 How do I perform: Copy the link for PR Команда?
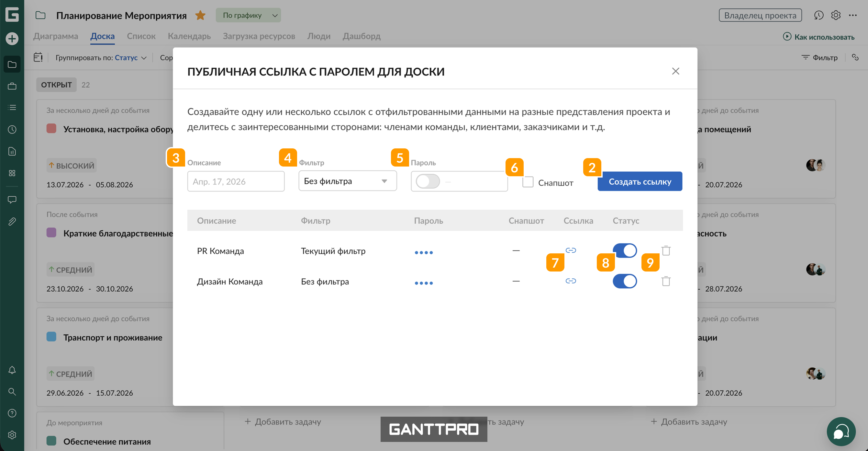click(x=571, y=250)
